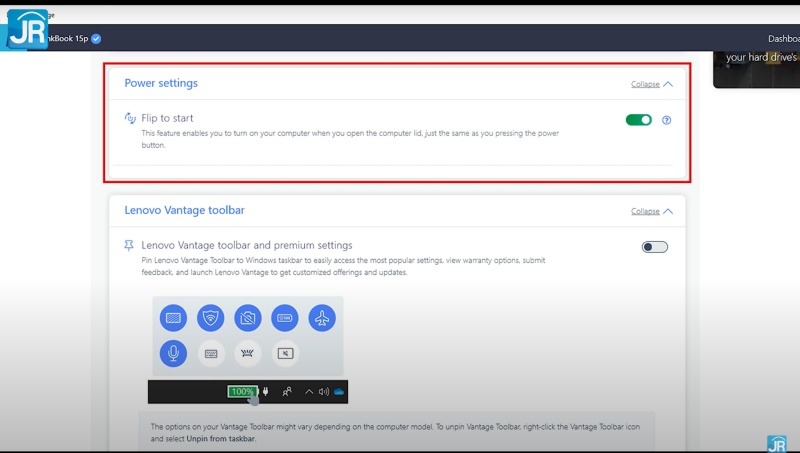Image resolution: width=800 pixels, height=453 pixels.
Task: Click the battery charge icon in toolbar preview
Action: 285,318
